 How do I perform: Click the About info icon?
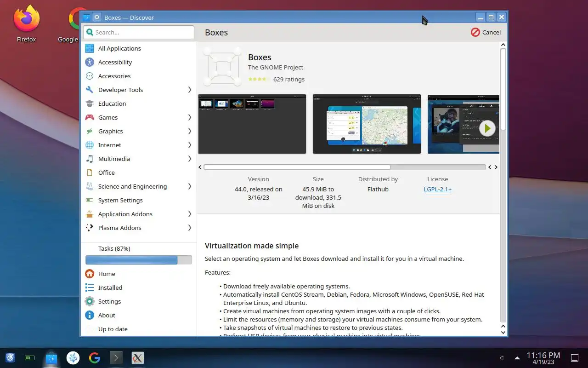(x=90, y=315)
